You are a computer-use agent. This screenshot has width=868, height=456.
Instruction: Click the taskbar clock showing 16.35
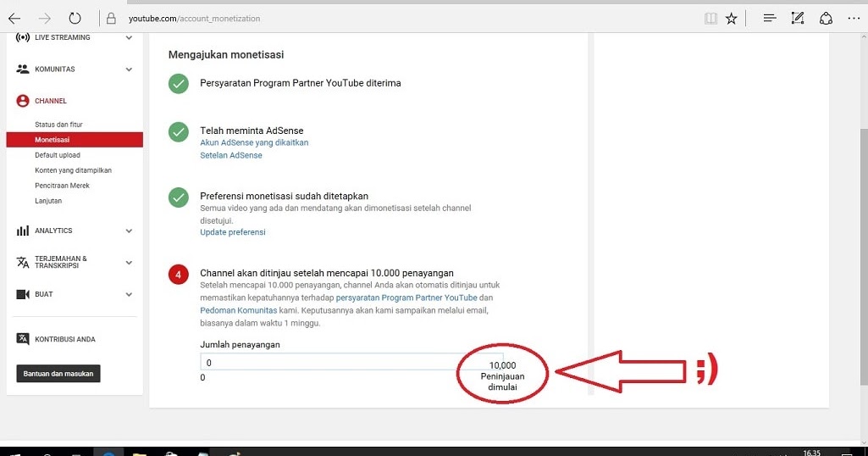coord(811,453)
